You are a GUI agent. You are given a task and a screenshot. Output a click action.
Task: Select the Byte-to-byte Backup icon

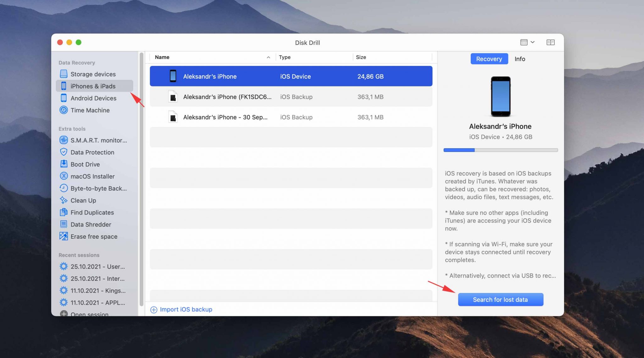click(64, 188)
